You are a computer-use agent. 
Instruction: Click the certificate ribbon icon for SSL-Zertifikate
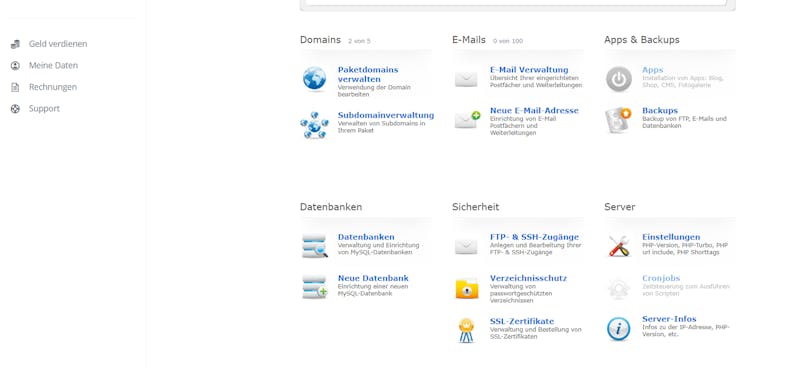pyautogui.click(x=466, y=330)
